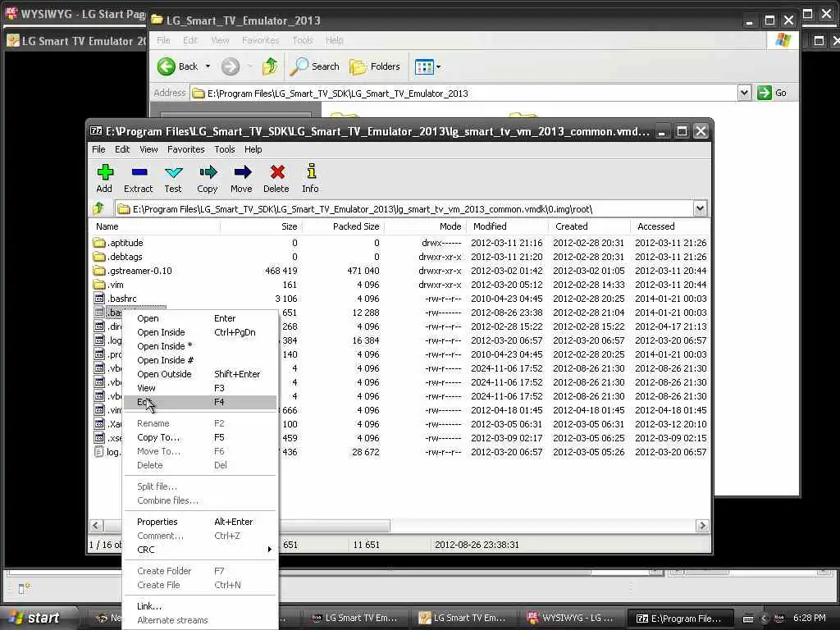Open the 7-Zip File menu

point(98,149)
